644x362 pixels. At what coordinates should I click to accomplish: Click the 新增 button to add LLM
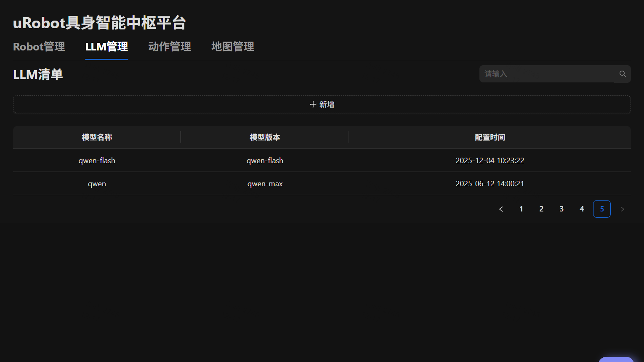[x=322, y=104]
